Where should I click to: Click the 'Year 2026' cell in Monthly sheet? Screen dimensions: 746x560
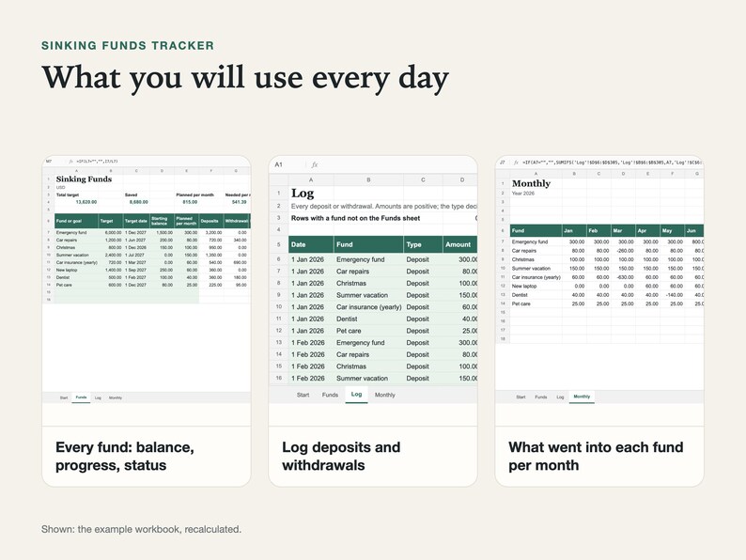[523, 194]
